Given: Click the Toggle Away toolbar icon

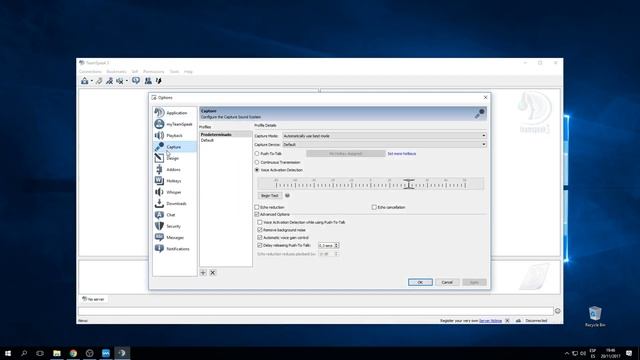Looking at the screenshot, I should tap(109, 81).
